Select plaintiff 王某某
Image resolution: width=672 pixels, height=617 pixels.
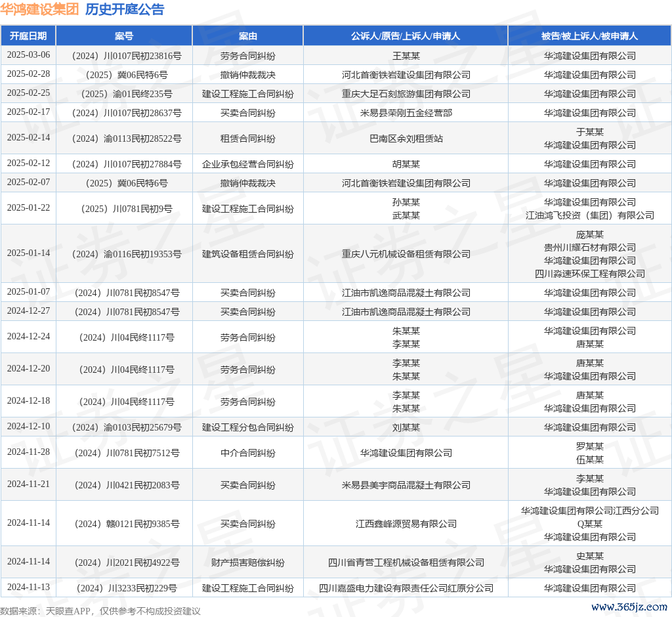(406, 56)
